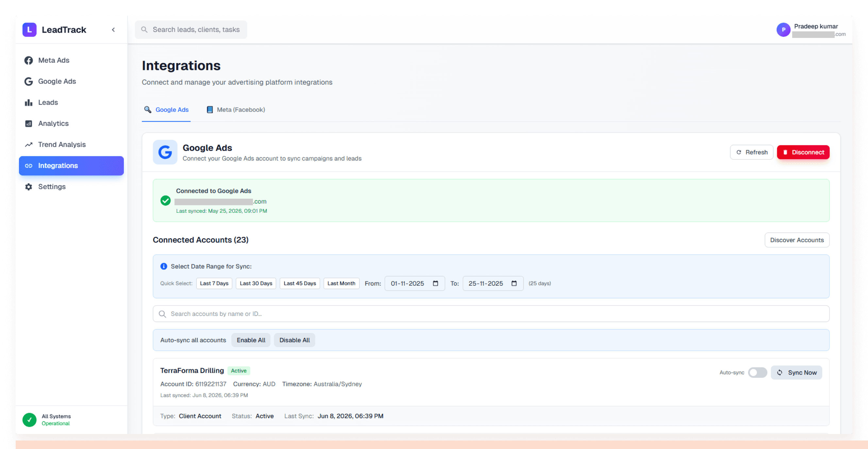Click the From date field 01-11-2025
Screen dimensions: 868x449
414,284
